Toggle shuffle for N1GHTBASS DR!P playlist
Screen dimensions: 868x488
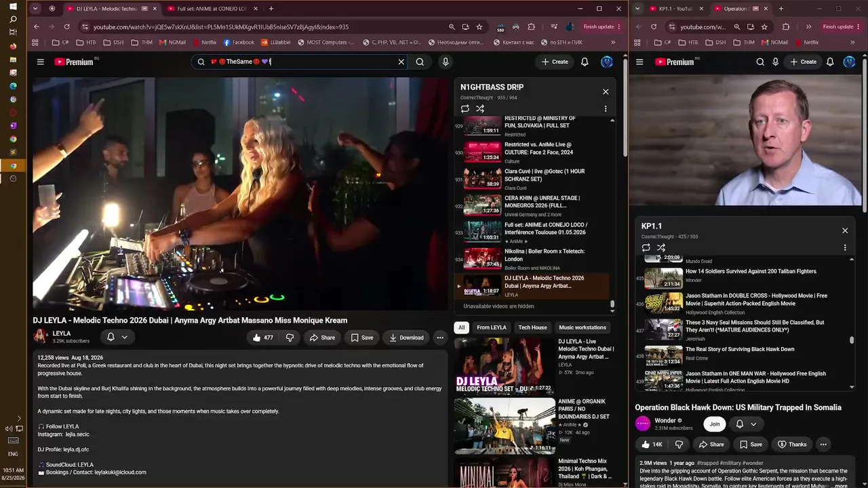pos(480,108)
